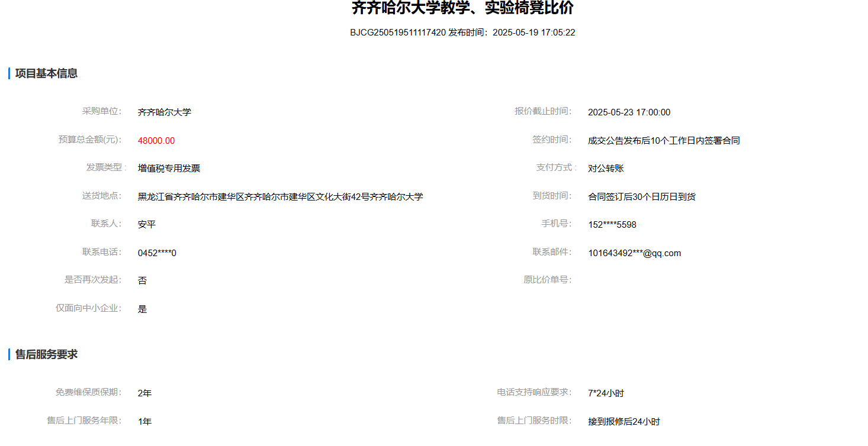Click the contact name 安平

pos(147,225)
